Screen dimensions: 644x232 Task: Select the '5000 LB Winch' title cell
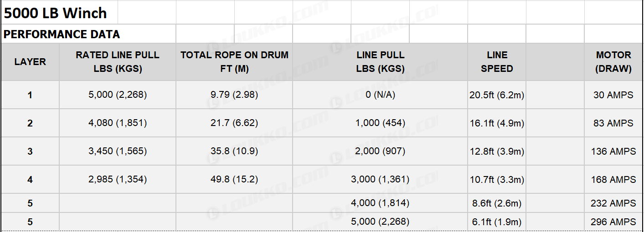[x=59, y=13]
